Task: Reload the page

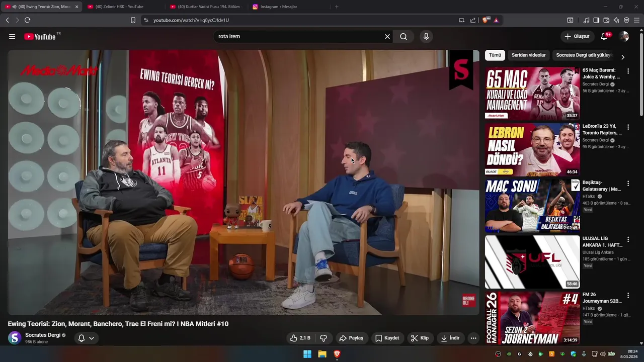Action: point(27,20)
